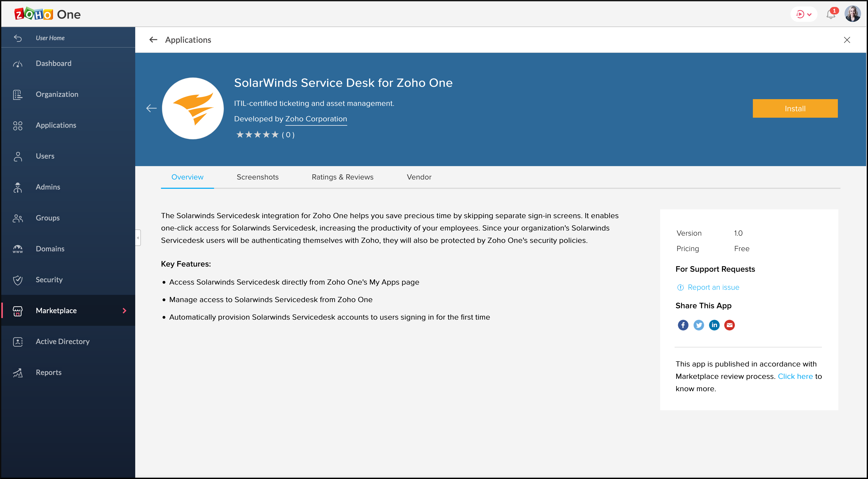Click the LinkedIn share icon
This screenshot has width=868, height=479.
714,325
